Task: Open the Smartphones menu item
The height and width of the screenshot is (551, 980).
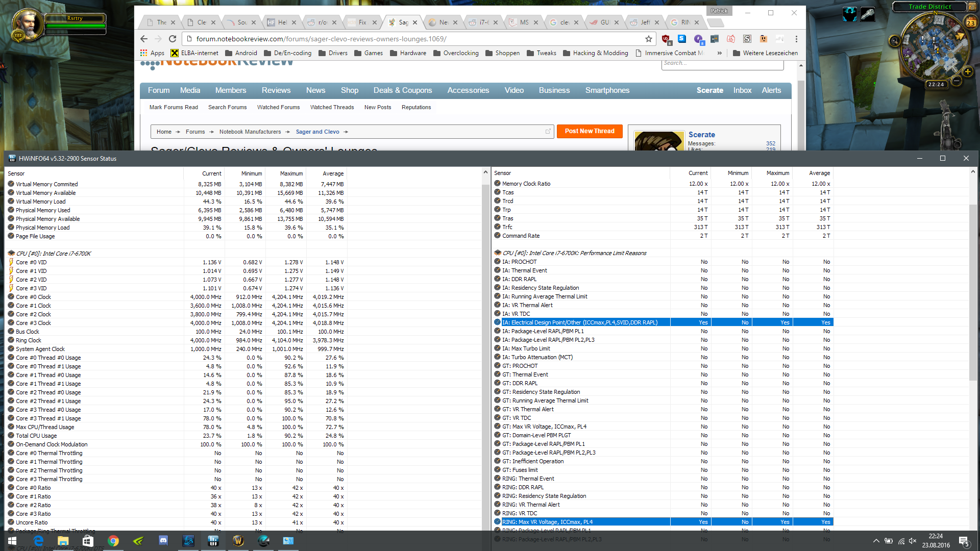Action: 607,90
